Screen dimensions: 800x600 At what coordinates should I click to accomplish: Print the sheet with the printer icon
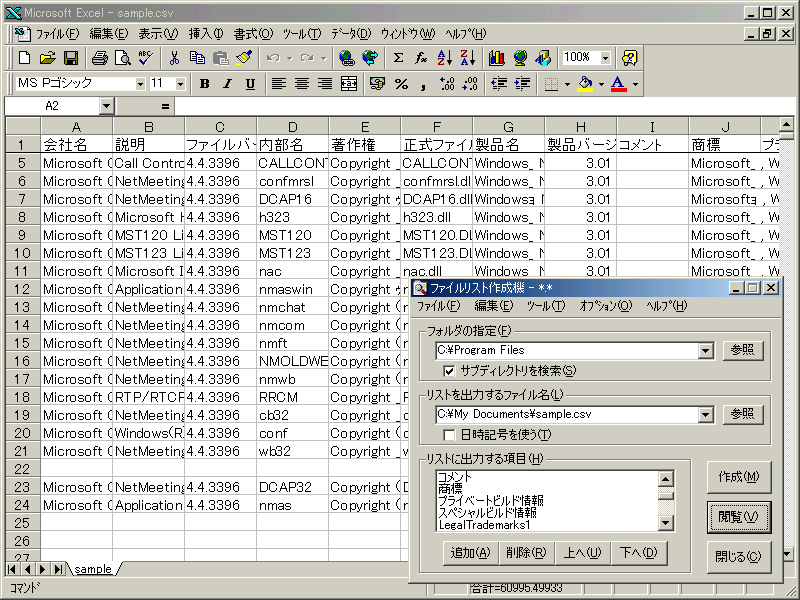click(x=99, y=58)
